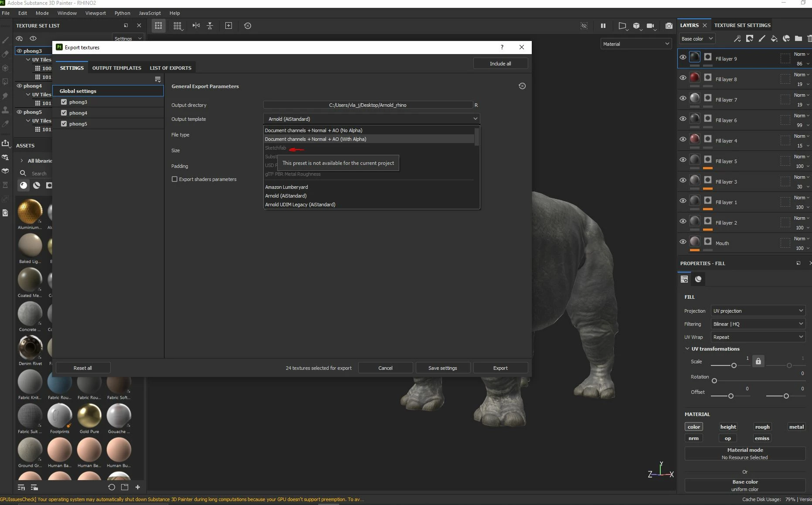This screenshot has height=505, width=812.
Task: Enable Export shaders parameters checkbox
Action: 174,179
